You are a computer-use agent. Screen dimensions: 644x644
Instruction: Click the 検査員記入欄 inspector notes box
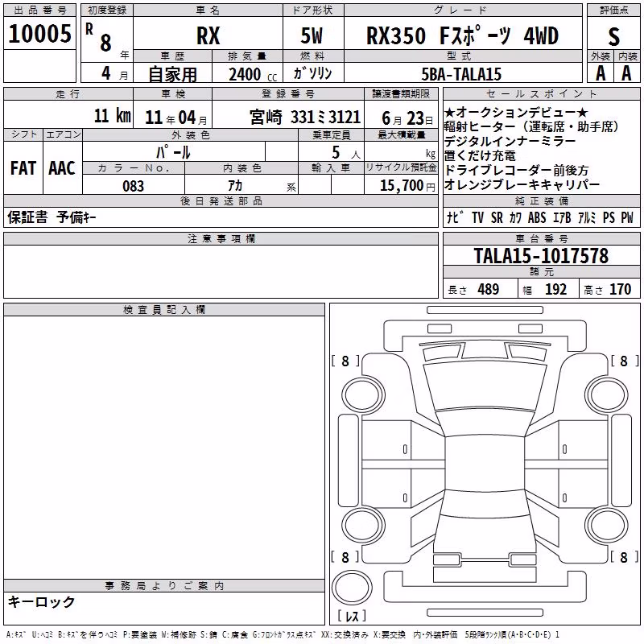pos(164,448)
